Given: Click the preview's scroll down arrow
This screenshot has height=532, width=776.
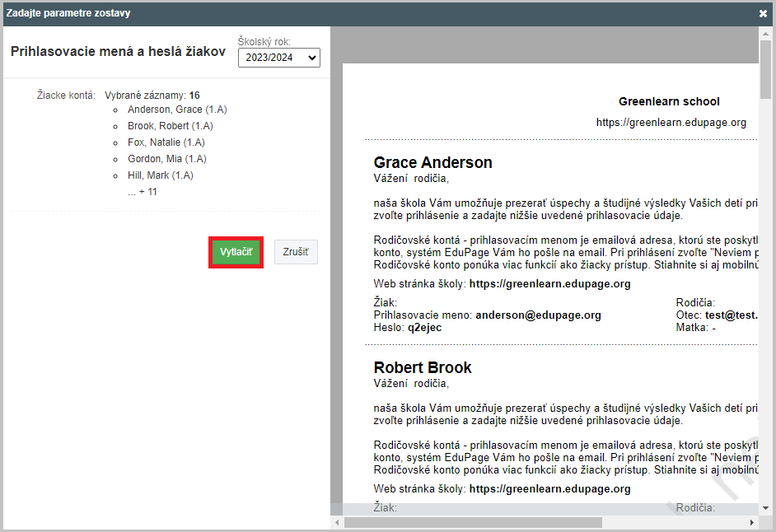Looking at the screenshot, I should (765, 508).
